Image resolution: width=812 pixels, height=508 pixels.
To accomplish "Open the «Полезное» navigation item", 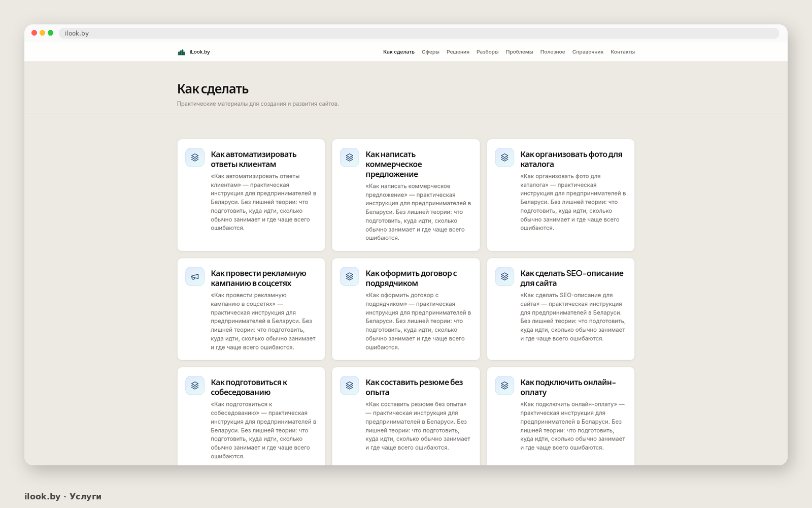I will (x=553, y=52).
